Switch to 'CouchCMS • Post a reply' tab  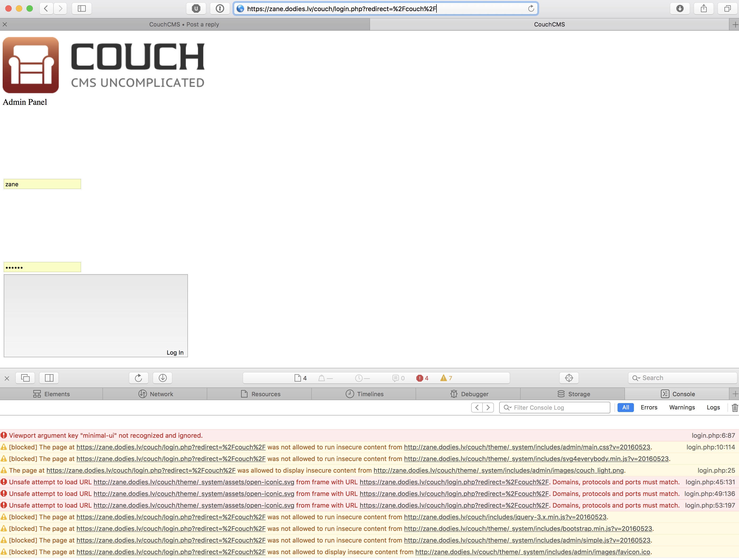(x=184, y=24)
